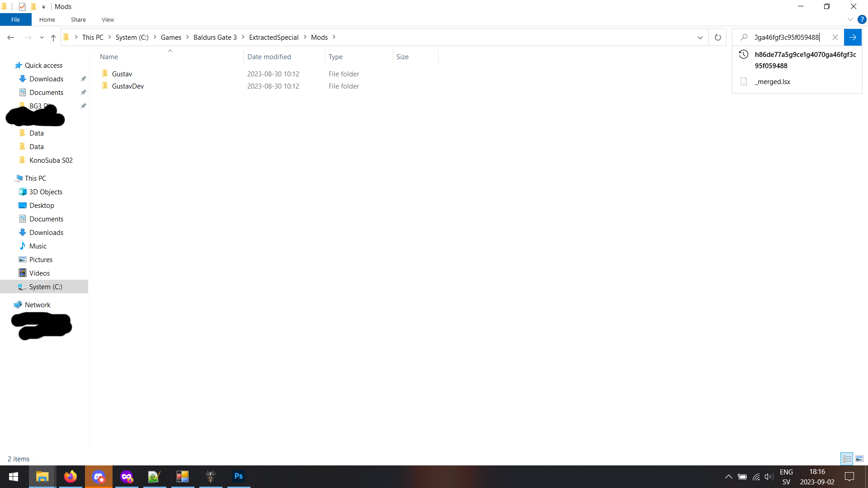This screenshot has width=868, height=488.
Task: Open the chevron after ExtractedSpecial in breadcrumb
Action: coord(305,38)
